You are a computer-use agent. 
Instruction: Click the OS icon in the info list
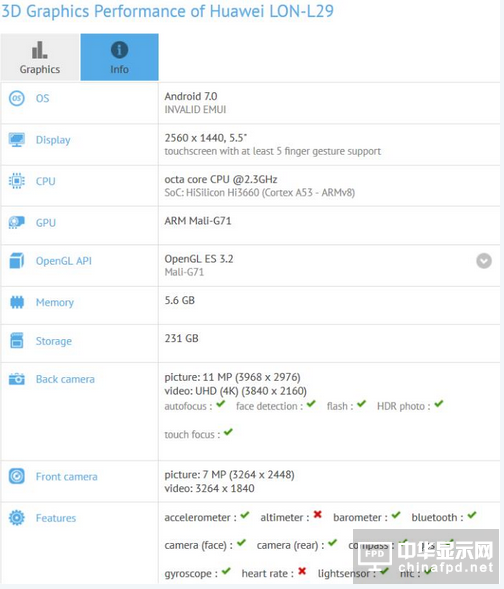pos(17,98)
